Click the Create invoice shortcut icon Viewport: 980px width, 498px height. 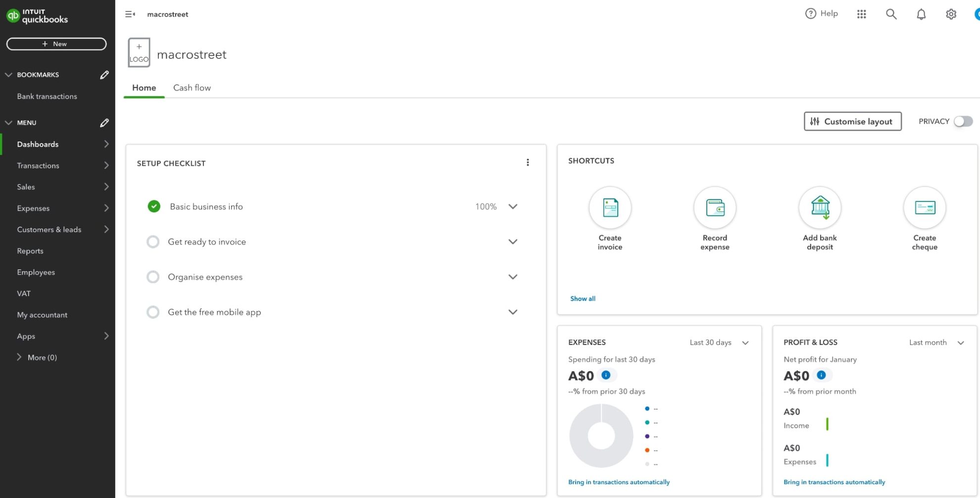tap(610, 207)
